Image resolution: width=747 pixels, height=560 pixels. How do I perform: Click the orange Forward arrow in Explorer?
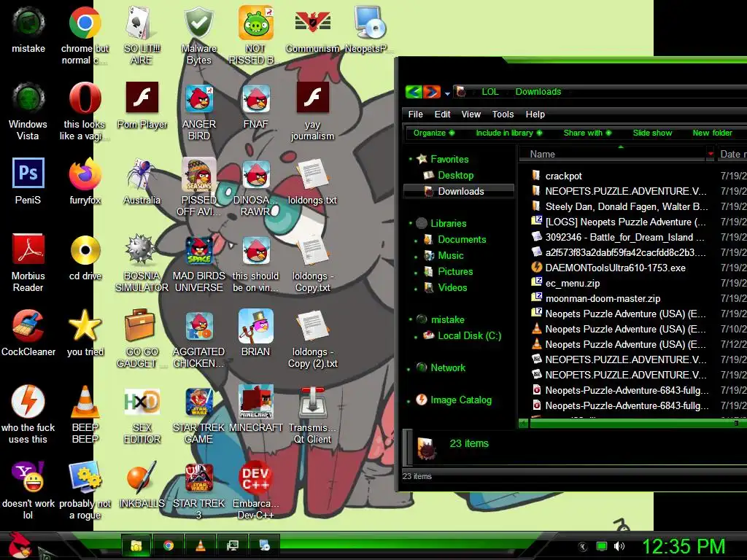(x=432, y=91)
